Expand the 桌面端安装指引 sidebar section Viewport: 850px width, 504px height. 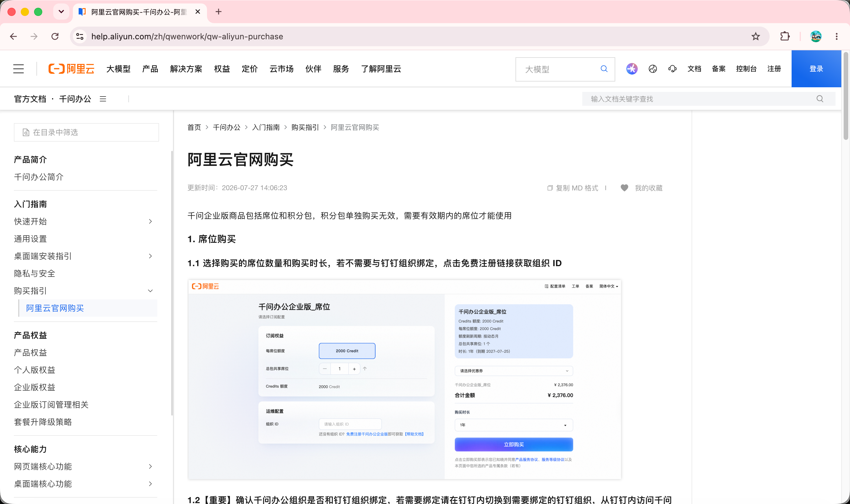tap(151, 256)
